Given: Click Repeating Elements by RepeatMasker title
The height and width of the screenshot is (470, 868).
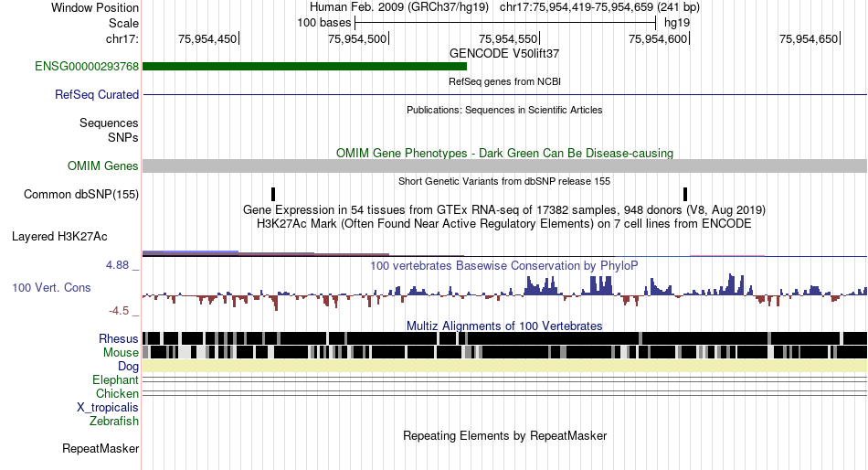Looking at the screenshot, I should pyautogui.click(x=504, y=436).
